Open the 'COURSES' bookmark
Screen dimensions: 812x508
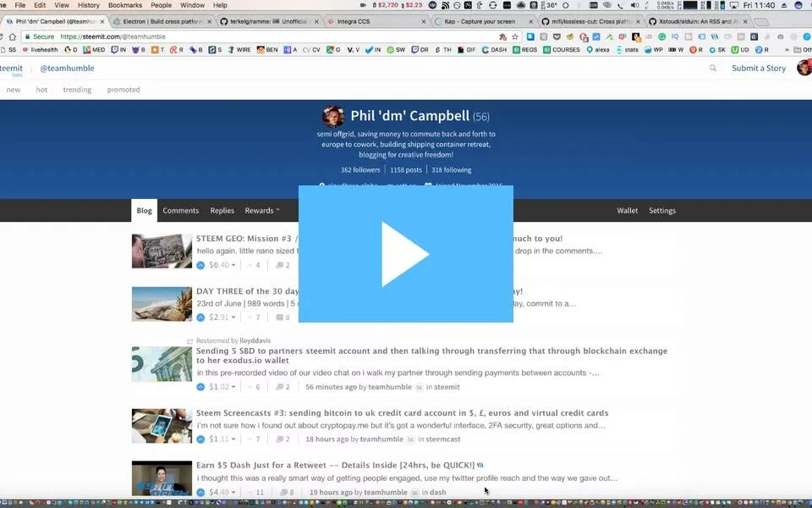pos(562,50)
